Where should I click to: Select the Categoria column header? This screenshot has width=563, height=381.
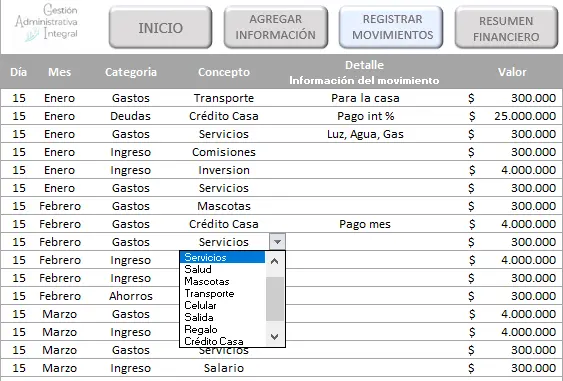coord(131,72)
